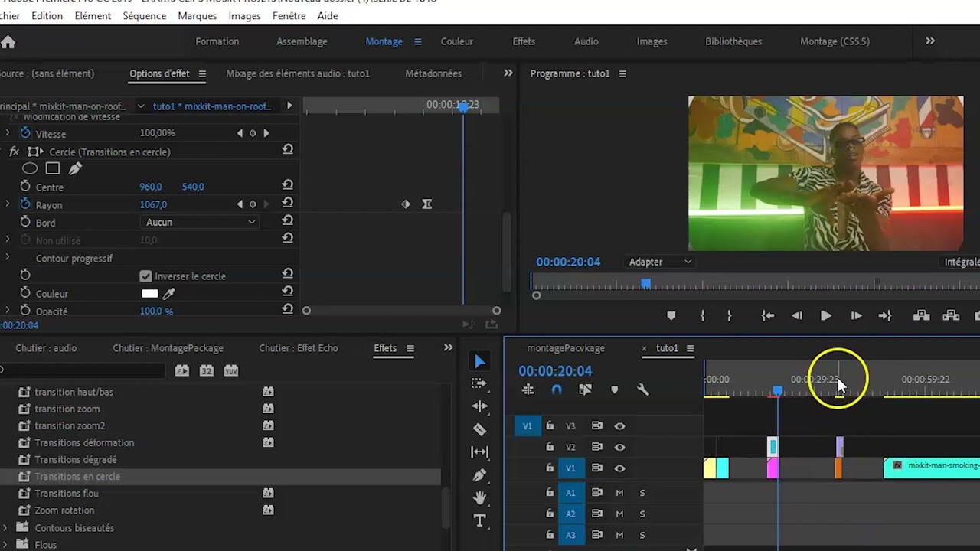
Task: Filter by accelerated effects
Action: pyautogui.click(x=181, y=370)
